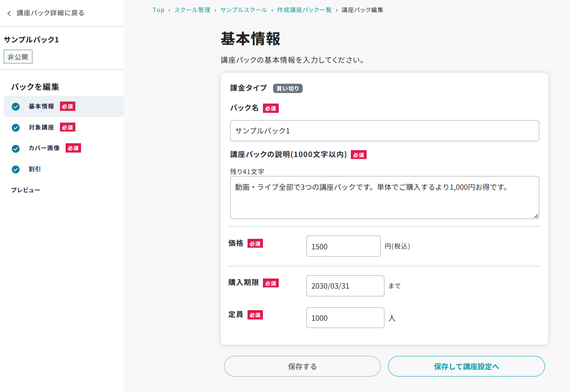The image size is (570, 392).
Task: Click the checkmark icon next to 対象講座
Action: pyautogui.click(x=16, y=128)
